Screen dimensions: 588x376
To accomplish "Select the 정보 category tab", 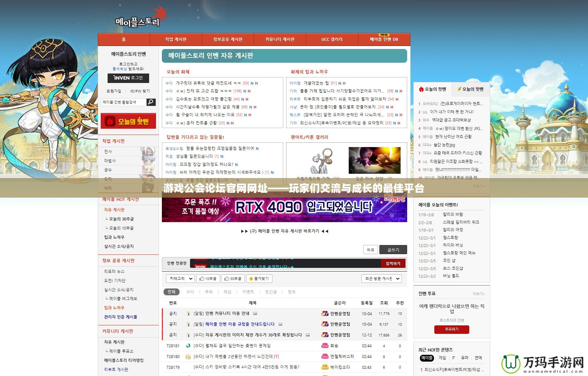I will [292, 292].
